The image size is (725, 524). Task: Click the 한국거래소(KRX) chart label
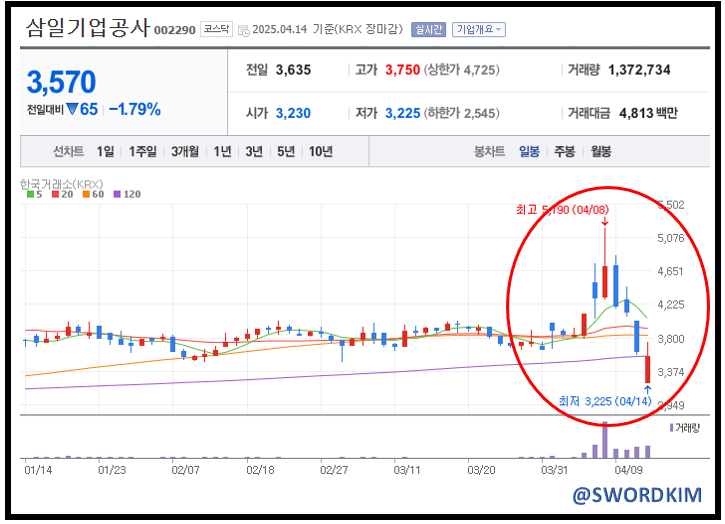pyautogui.click(x=61, y=184)
